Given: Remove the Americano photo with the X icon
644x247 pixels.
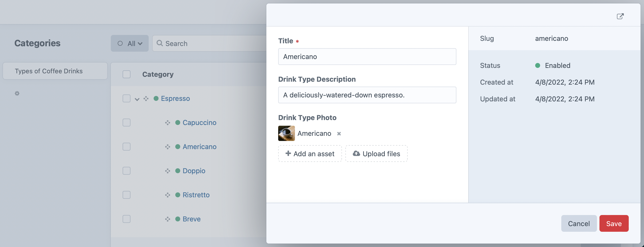Looking at the screenshot, I should [339, 134].
